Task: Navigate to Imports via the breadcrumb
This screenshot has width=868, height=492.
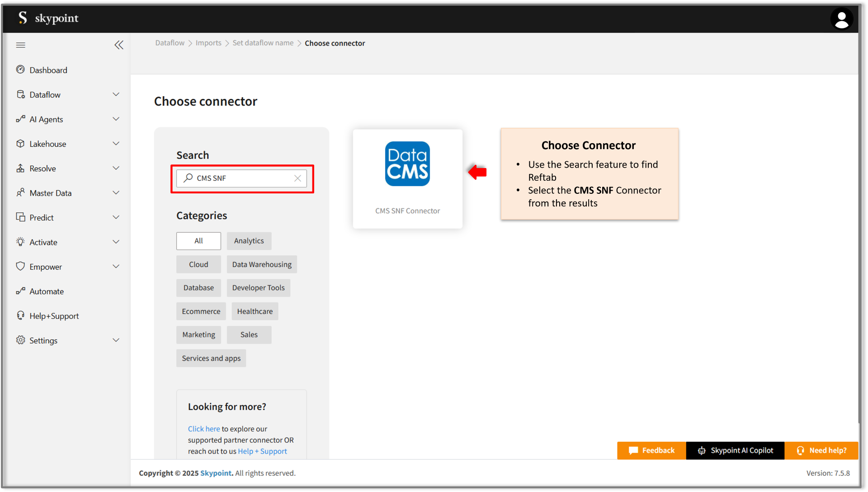Action: tap(208, 42)
